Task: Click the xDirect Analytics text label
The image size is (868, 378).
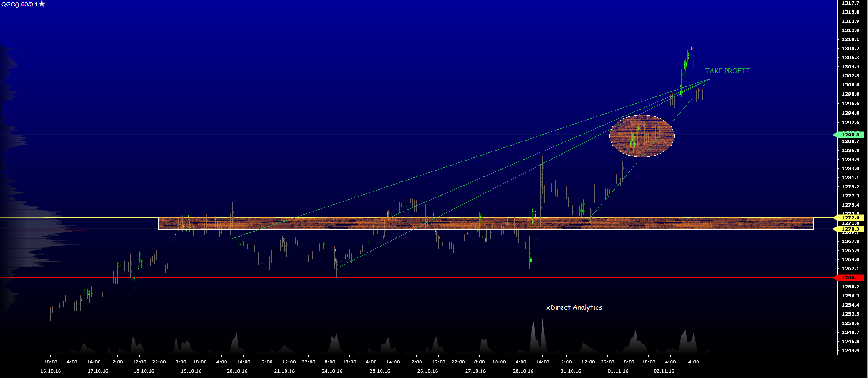Action: click(x=574, y=307)
